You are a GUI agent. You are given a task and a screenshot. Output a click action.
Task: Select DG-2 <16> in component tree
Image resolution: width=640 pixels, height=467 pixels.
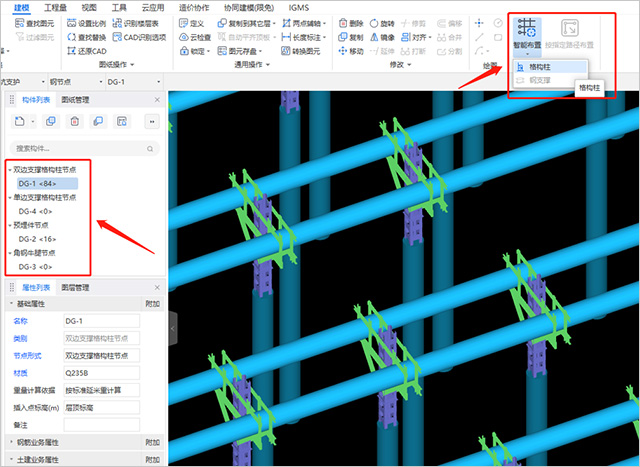(x=37, y=239)
